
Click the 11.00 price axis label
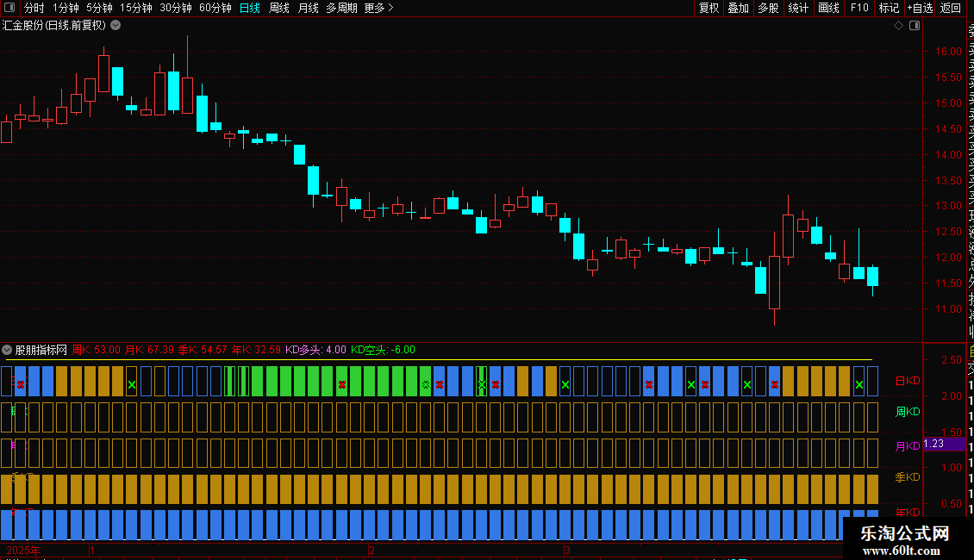click(x=948, y=309)
